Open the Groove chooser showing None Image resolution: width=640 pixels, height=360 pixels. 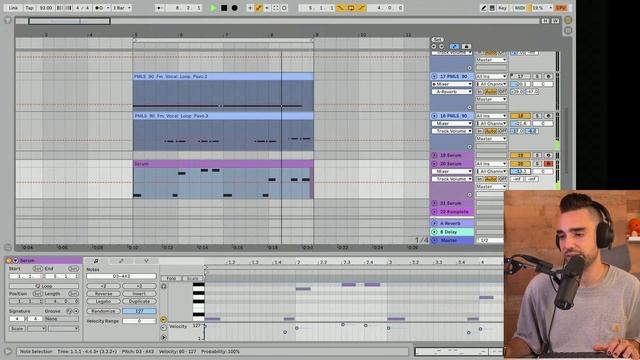click(62, 319)
